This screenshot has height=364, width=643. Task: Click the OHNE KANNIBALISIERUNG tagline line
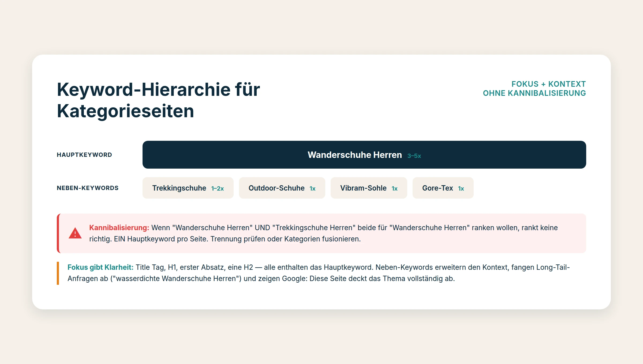click(534, 93)
